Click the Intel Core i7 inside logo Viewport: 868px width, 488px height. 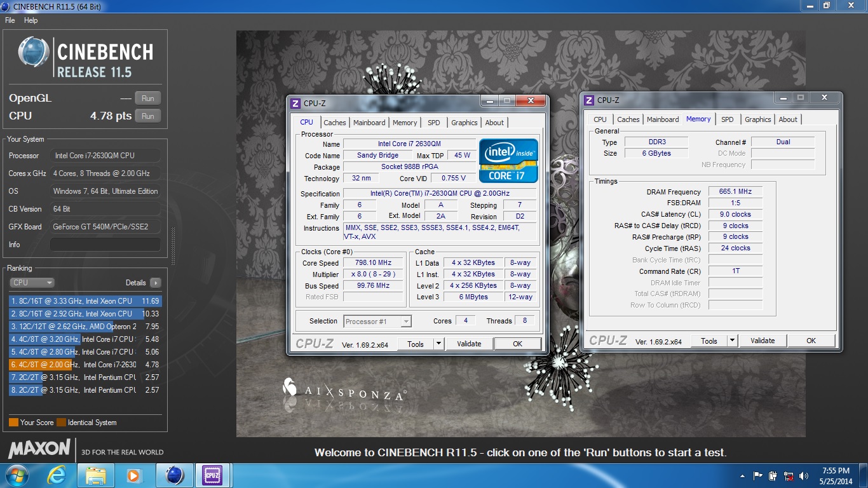coord(509,161)
